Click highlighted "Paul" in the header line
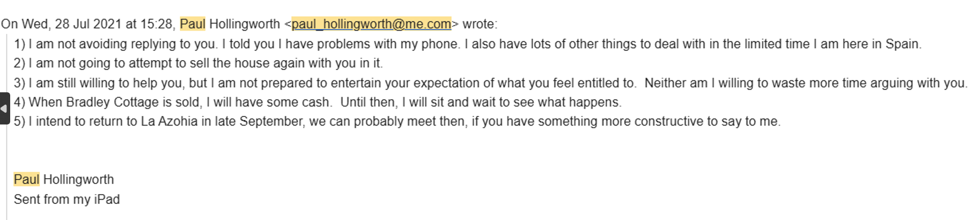This screenshot has height=220, width=980. (193, 24)
